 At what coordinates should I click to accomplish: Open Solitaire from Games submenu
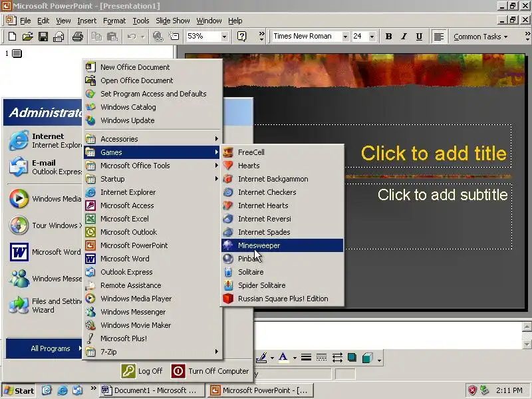282,272
